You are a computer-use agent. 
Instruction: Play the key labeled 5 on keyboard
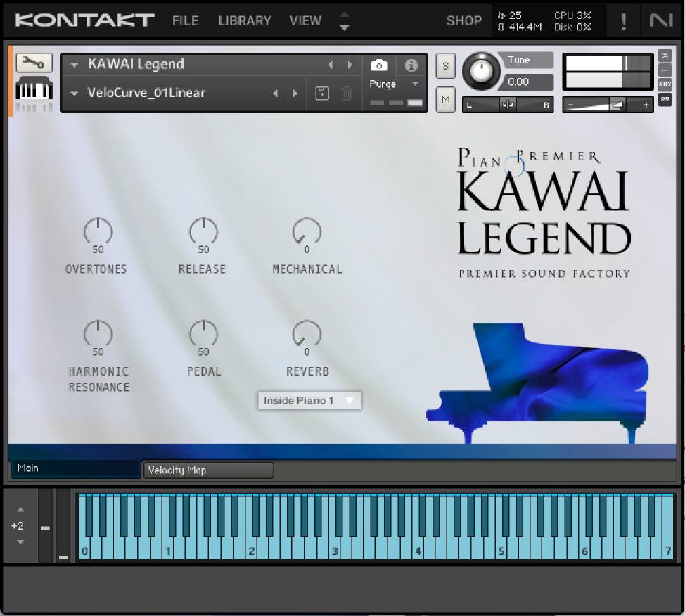(501, 551)
